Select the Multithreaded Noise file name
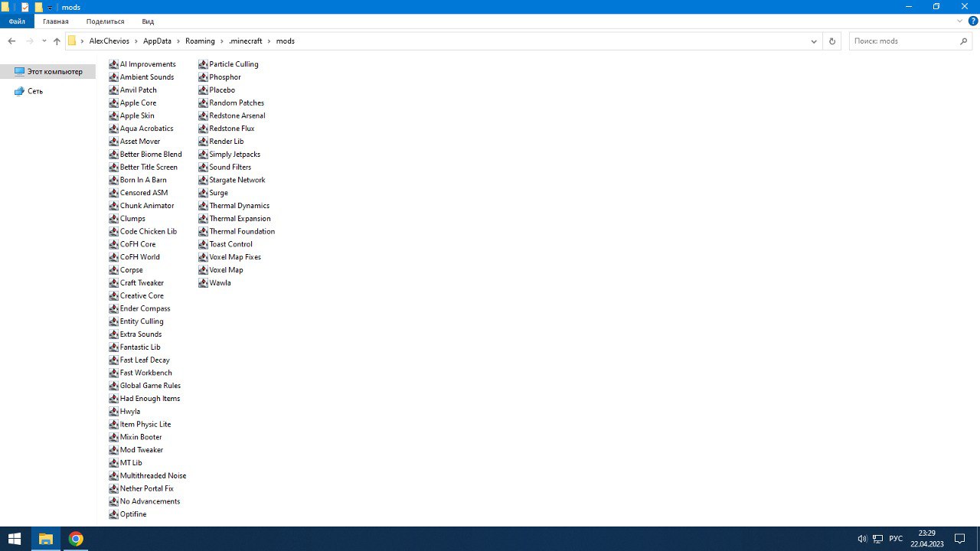The height and width of the screenshot is (551, 980). (x=153, y=476)
